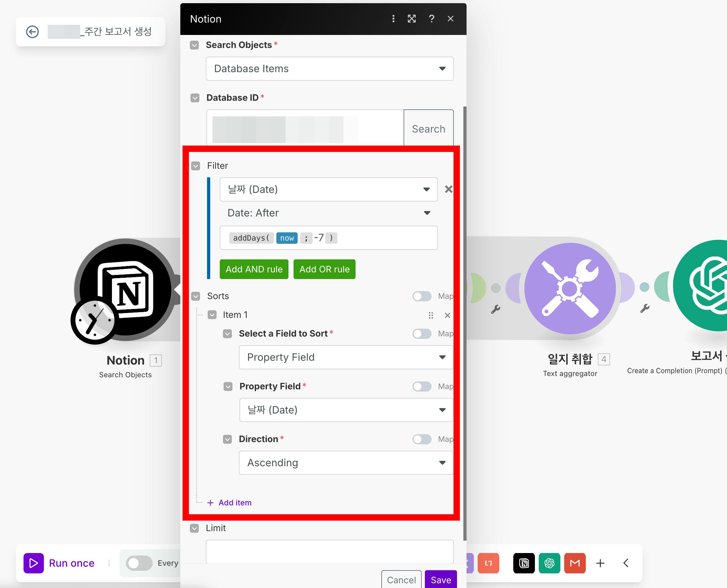Image resolution: width=727 pixels, height=588 pixels.
Task: Click the Cancel button
Action: [401, 580]
